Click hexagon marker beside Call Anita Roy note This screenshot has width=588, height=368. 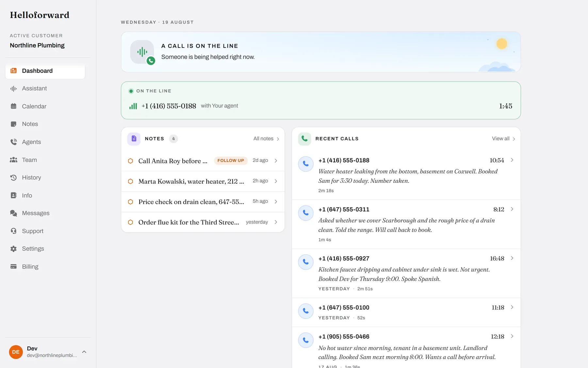click(x=130, y=161)
